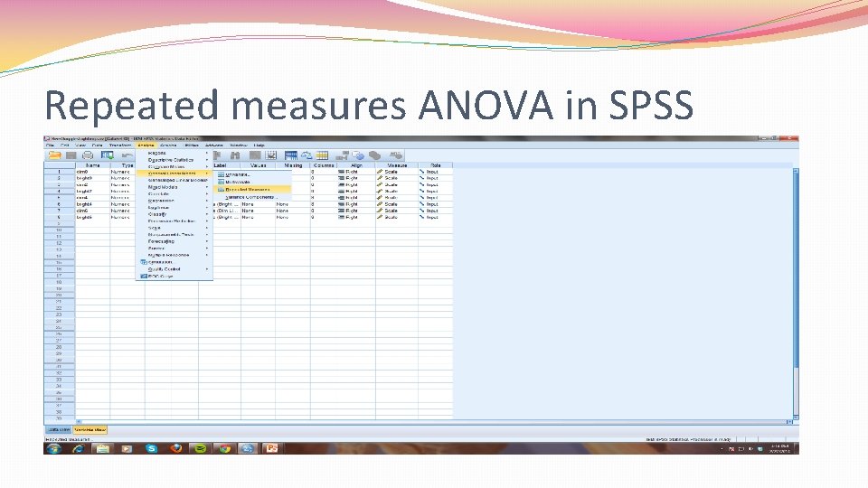Screen dimensions: 868x488
Task: Click the Spell Check ABC icon
Action: (x=395, y=155)
